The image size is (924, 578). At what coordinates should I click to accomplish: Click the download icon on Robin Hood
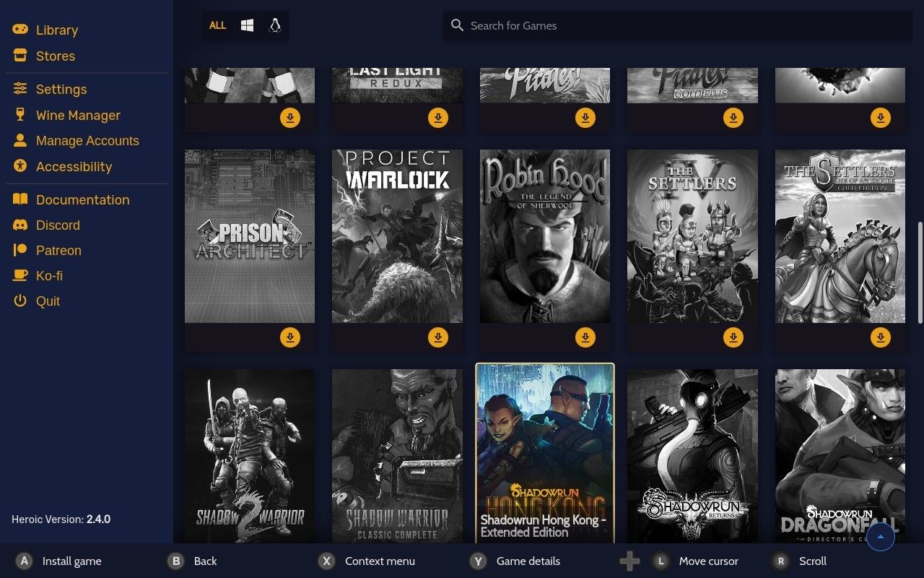585,337
